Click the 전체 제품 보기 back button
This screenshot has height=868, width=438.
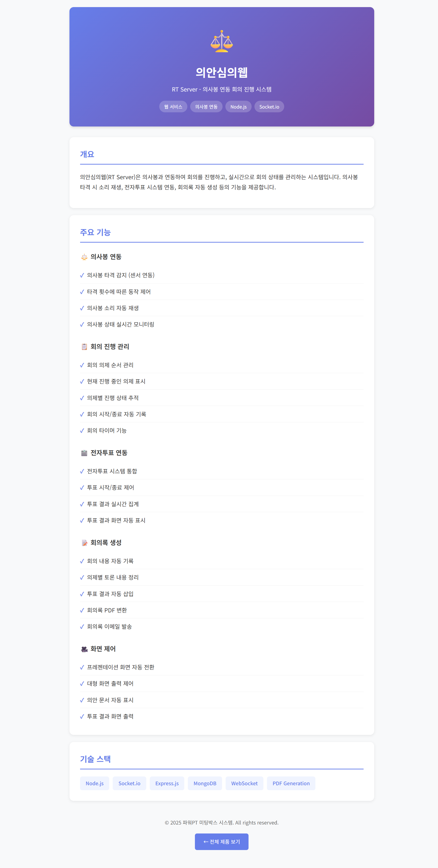pyautogui.click(x=222, y=842)
